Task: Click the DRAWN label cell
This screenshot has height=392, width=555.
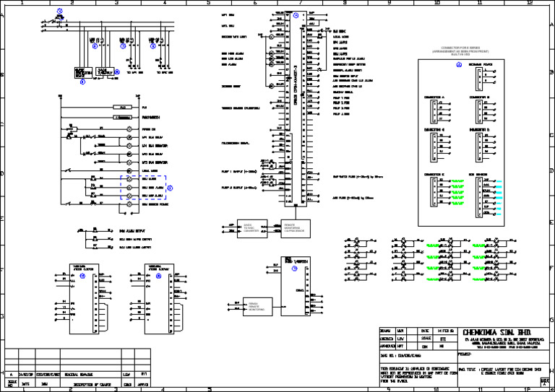Action: point(387,331)
